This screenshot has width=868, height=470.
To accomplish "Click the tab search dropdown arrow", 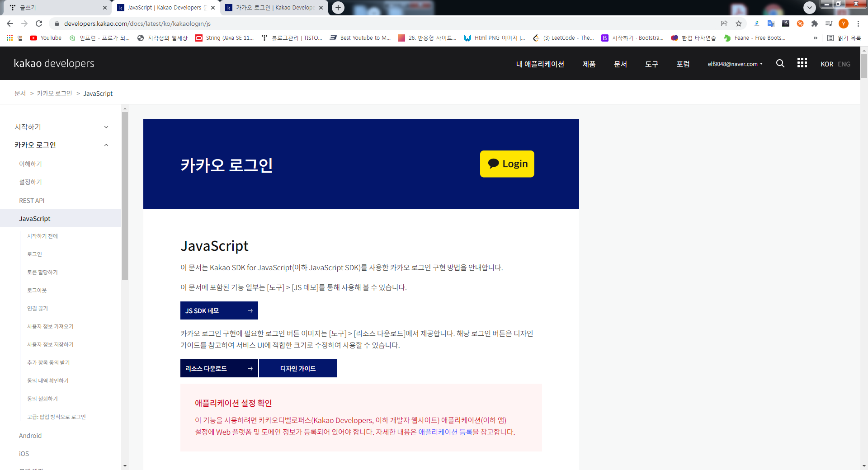I will [x=810, y=8].
